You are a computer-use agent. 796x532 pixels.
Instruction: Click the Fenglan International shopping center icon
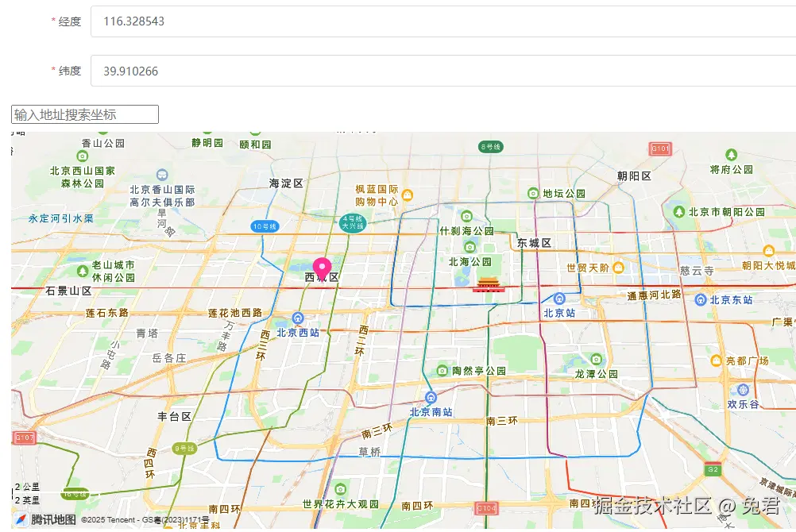click(x=408, y=195)
